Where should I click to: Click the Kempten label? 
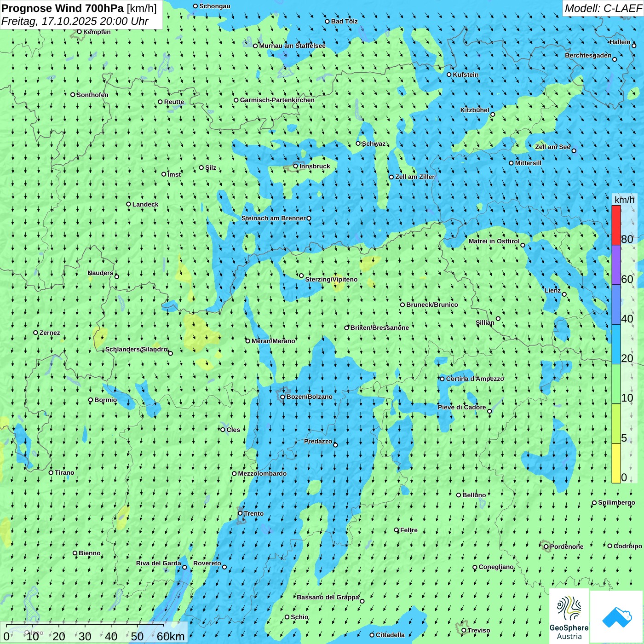97,32
